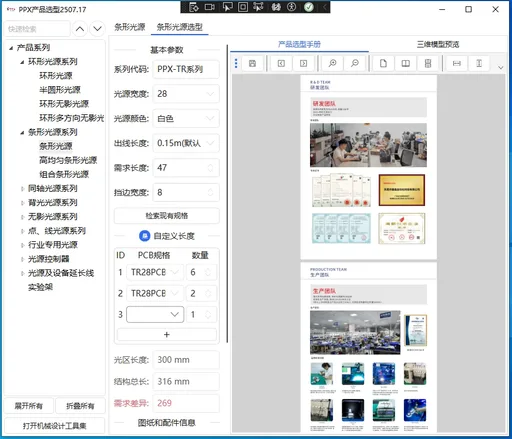Expand 光源及设备延长线 tree node
Viewport: 512px width, 439px height.
coord(22,273)
